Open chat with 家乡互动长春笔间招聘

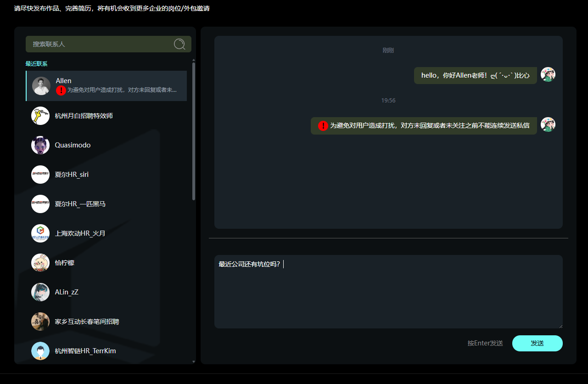click(x=87, y=322)
